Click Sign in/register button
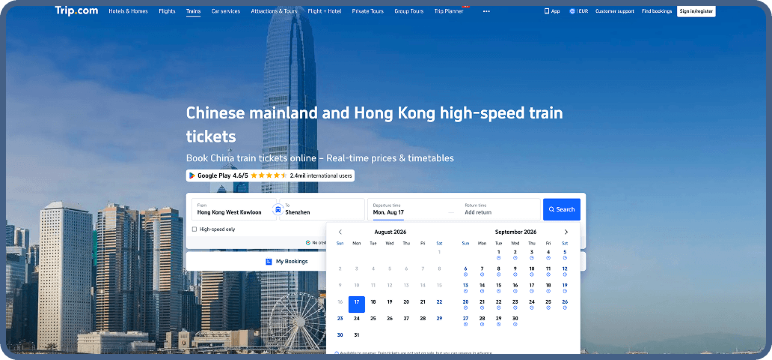The width and height of the screenshot is (772, 360). pos(696,11)
